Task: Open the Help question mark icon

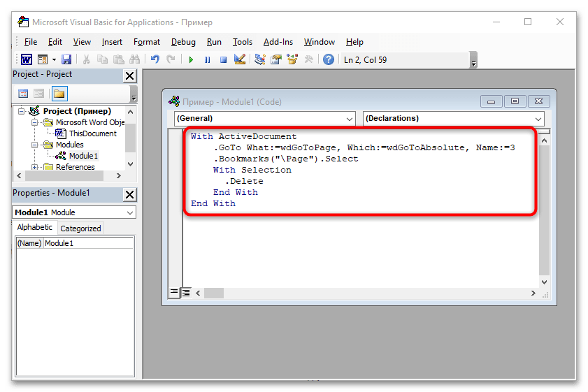Action: pos(329,60)
